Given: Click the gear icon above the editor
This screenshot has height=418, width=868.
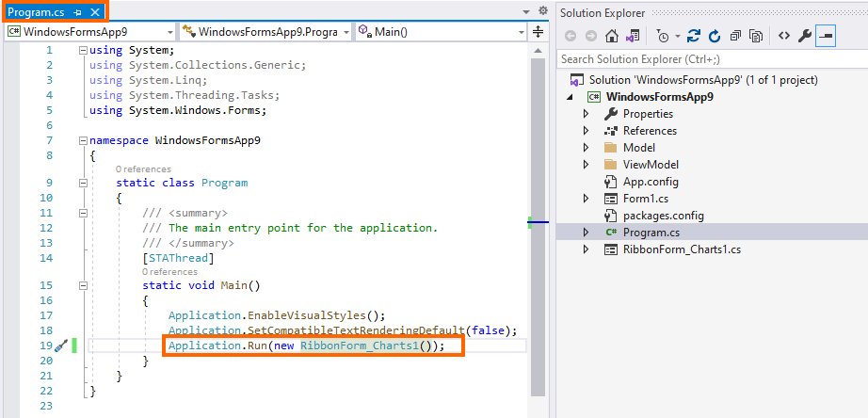Looking at the screenshot, I should pyautogui.click(x=543, y=11).
